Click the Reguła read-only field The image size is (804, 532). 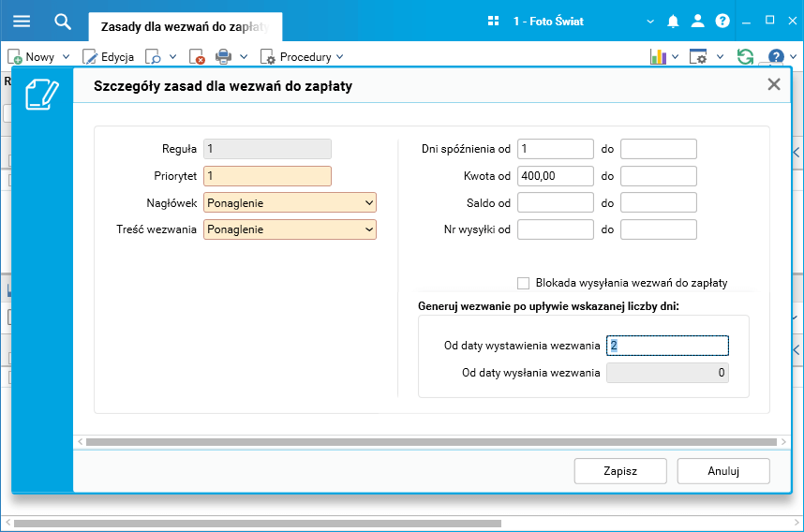pos(267,149)
